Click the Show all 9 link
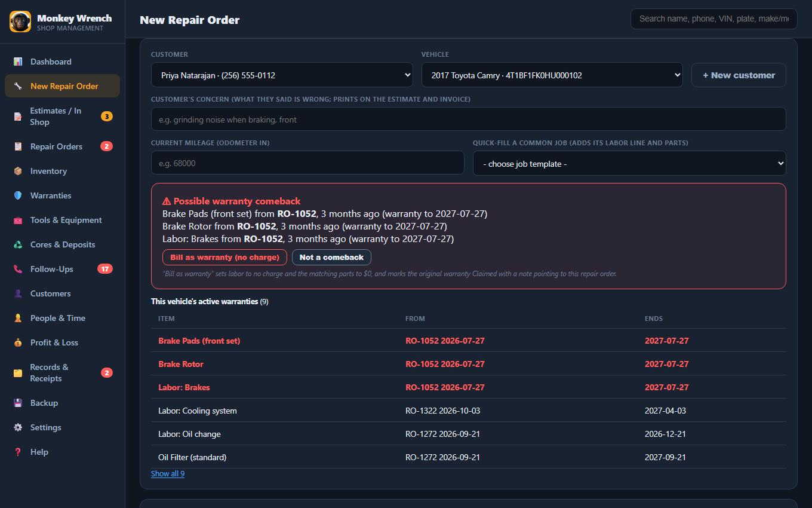The image size is (812, 508). click(x=168, y=473)
